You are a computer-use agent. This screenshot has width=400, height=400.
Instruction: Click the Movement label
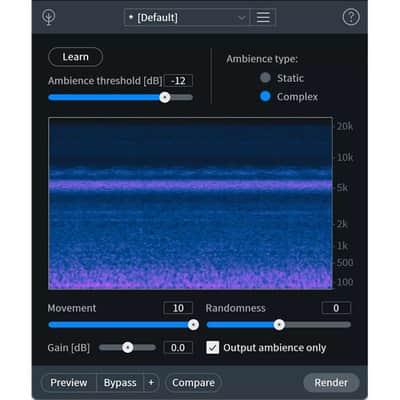click(72, 308)
